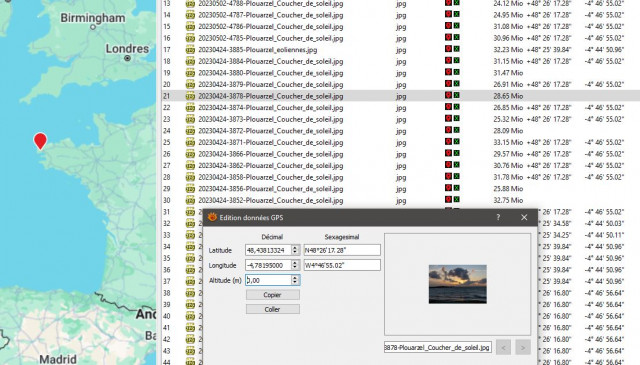Click the filename field in GPS dialog
Screen dimensions: 640x365
(x=438, y=347)
